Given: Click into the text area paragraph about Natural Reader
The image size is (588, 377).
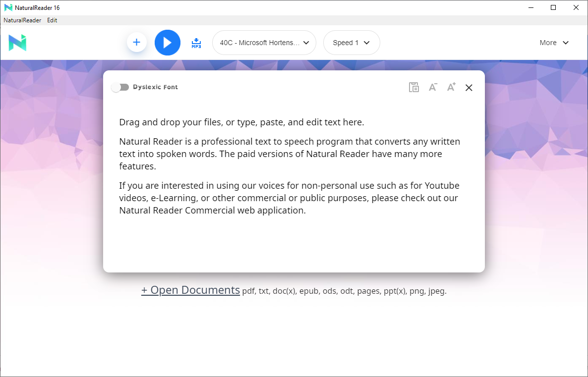Looking at the screenshot, I should (x=290, y=154).
